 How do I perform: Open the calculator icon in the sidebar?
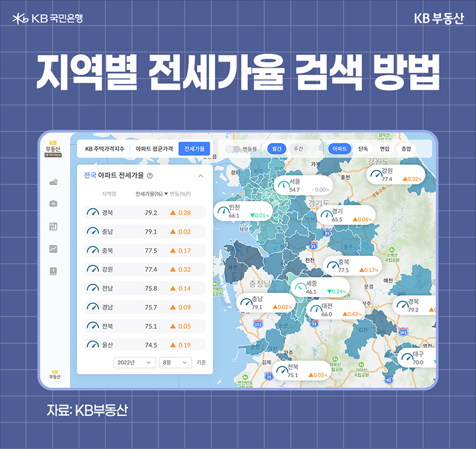click(x=53, y=227)
